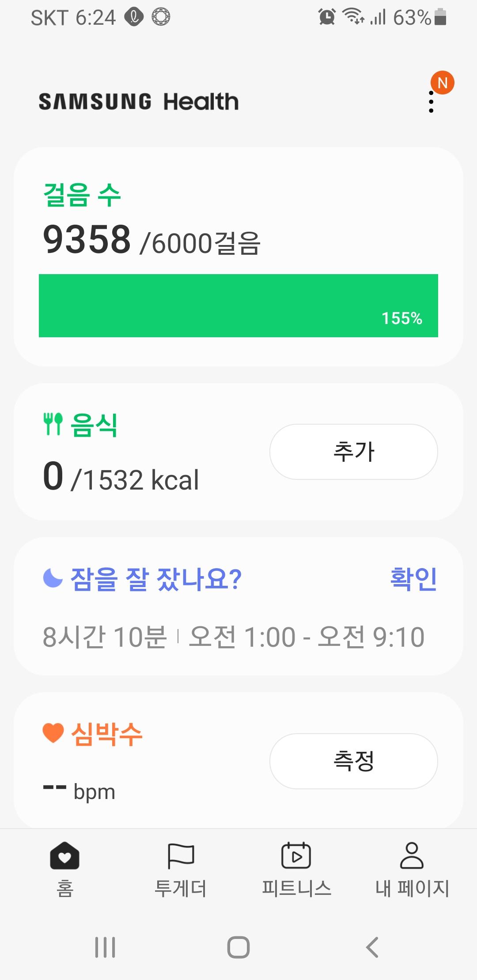Tap the My Page person icon
Image resolution: width=477 pixels, height=980 pixels.
pyautogui.click(x=412, y=856)
